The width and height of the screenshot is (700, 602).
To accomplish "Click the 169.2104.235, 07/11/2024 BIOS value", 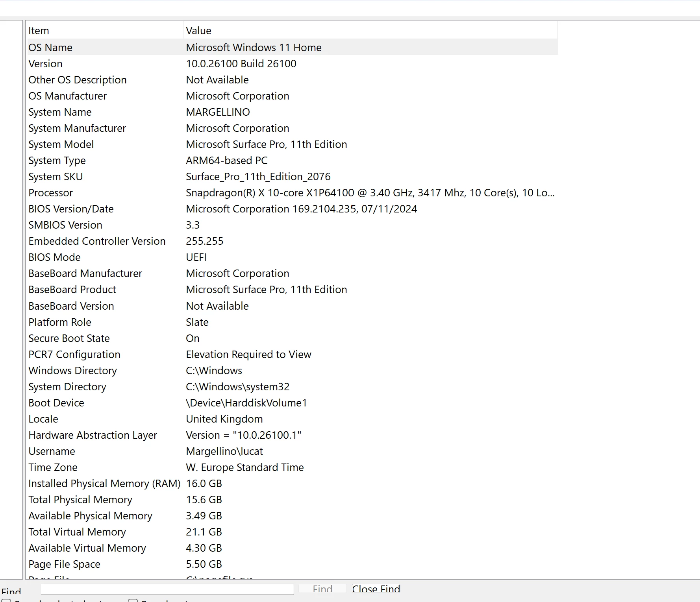I will tap(302, 209).
